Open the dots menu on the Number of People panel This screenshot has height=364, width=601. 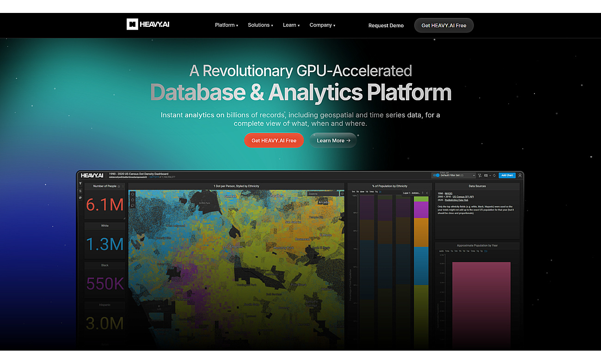click(123, 187)
